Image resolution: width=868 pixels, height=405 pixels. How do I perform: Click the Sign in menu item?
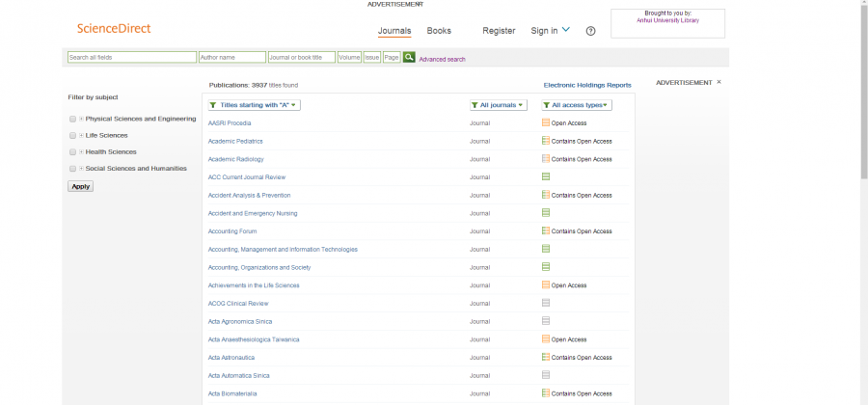point(544,31)
